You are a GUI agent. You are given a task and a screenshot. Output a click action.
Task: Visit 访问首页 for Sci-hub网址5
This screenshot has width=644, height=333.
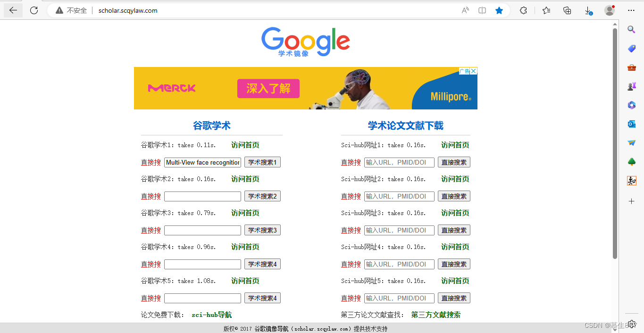point(455,281)
